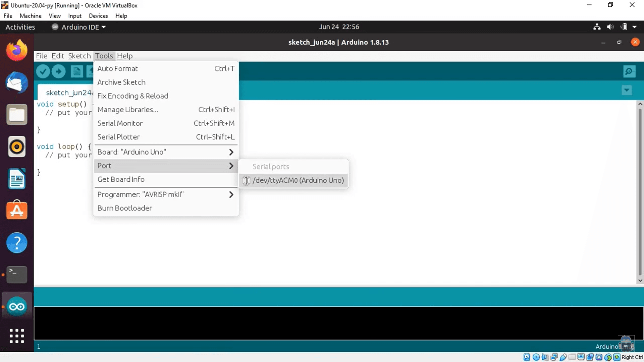Click VirtualBox recording status icon
This screenshot has height=362, width=644.
[x=590, y=357]
